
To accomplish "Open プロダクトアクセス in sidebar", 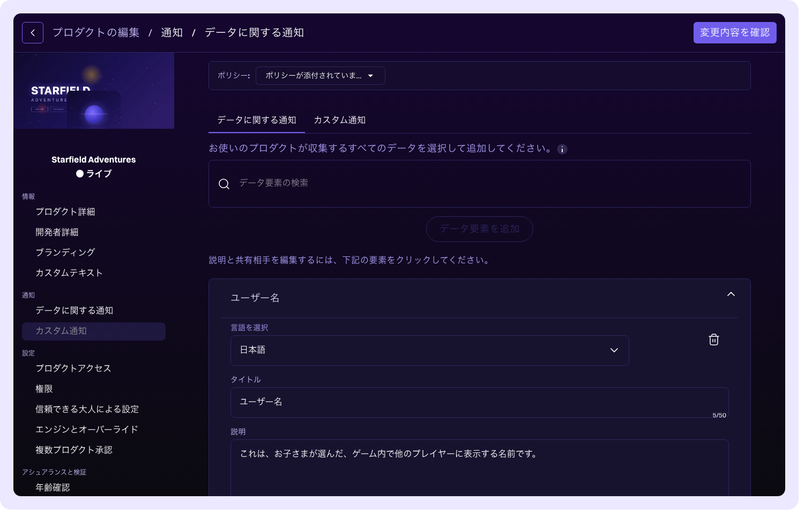I will click(x=73, y=369).
